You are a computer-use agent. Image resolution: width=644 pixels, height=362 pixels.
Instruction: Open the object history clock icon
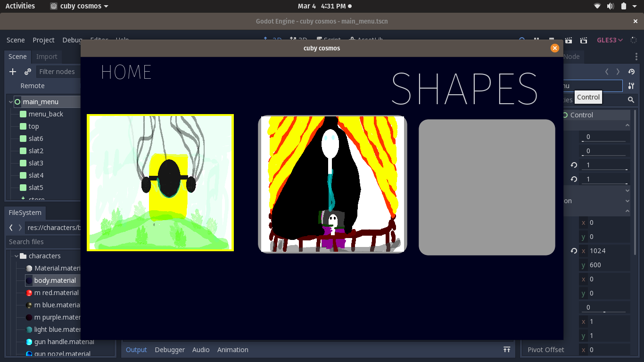[x=631, y=72]
